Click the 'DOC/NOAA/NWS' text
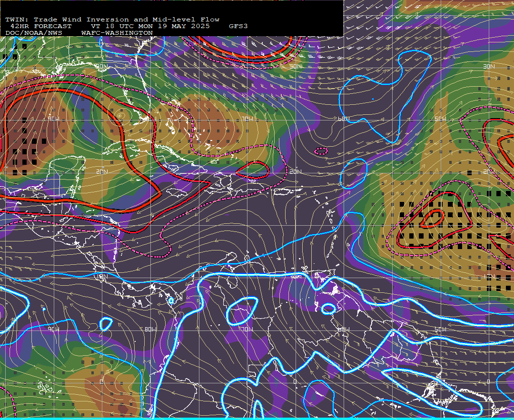This screenshot has height=420, width=514. click(34, 33)
